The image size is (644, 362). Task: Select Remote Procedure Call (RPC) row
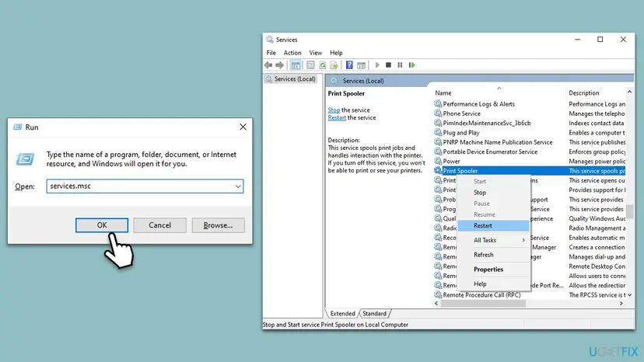529,294
